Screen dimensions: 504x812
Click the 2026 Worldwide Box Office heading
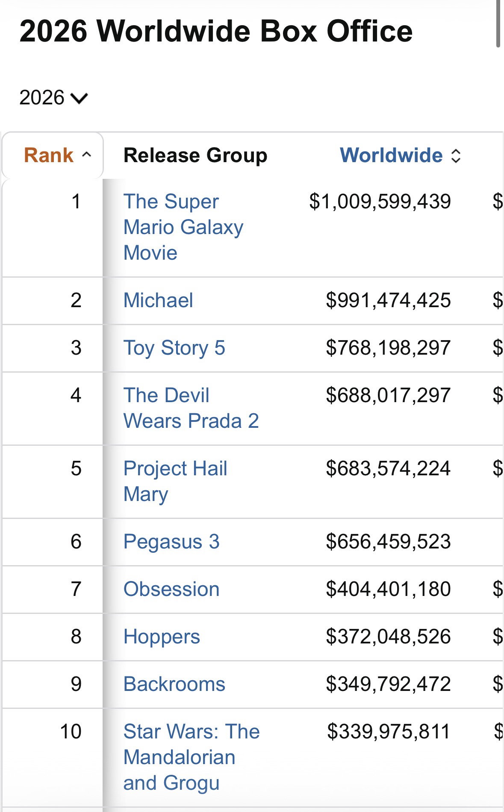[x=216, y=31]
